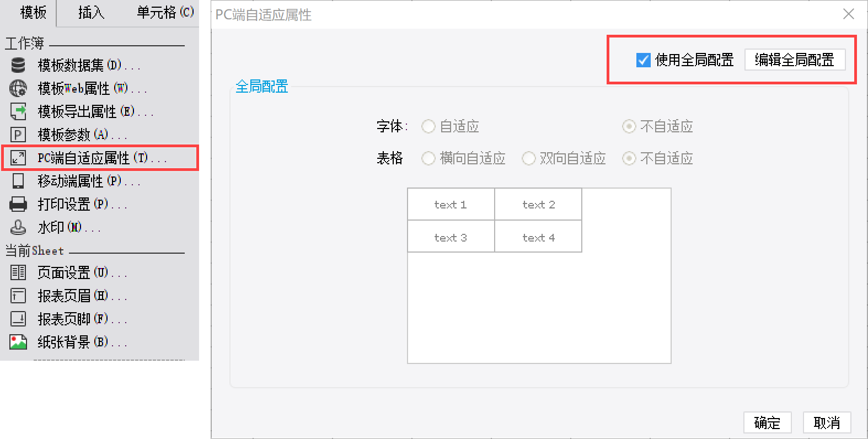Click the 模板参数 P icon
This screenshot has width=868, height=439.
click(18, 135)
